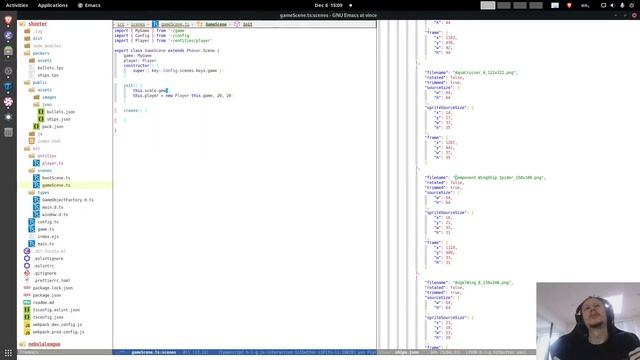Expand the nebulaleague project root
The image size is (640, 360).
(22, 344)
